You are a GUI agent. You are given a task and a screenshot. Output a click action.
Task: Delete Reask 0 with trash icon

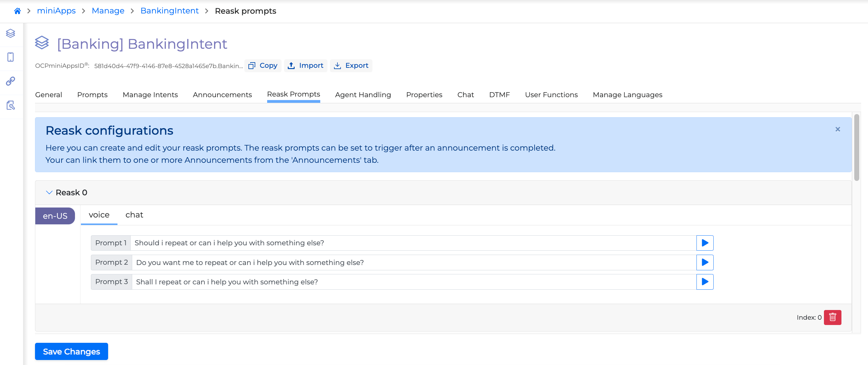pyautogui.click(x=832, y=317)
